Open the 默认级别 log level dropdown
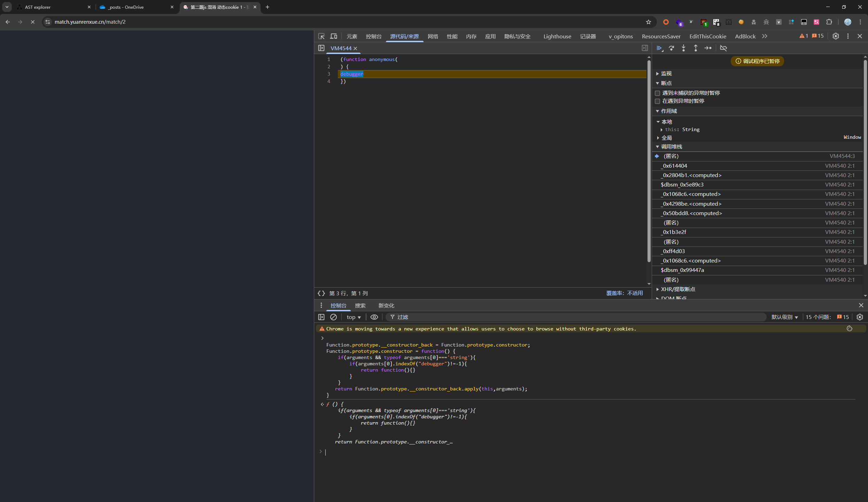This screenshot has height=502, width=868. pos(784,317)
